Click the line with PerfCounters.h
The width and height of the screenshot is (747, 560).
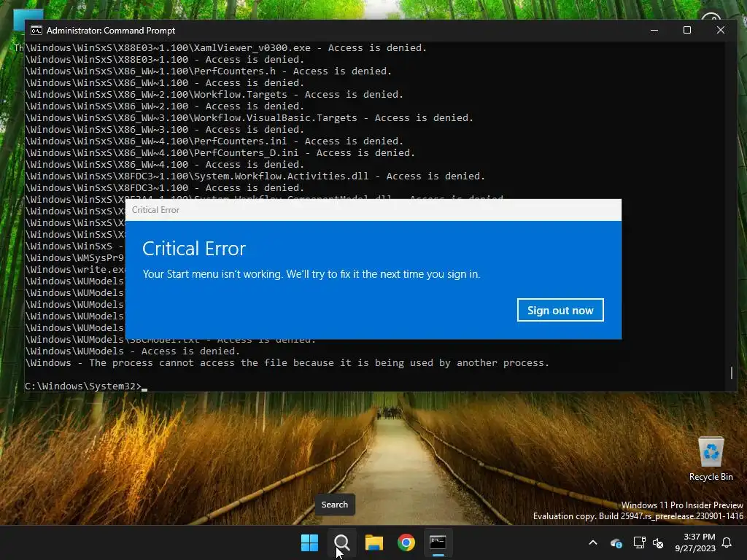coord(208,71)
